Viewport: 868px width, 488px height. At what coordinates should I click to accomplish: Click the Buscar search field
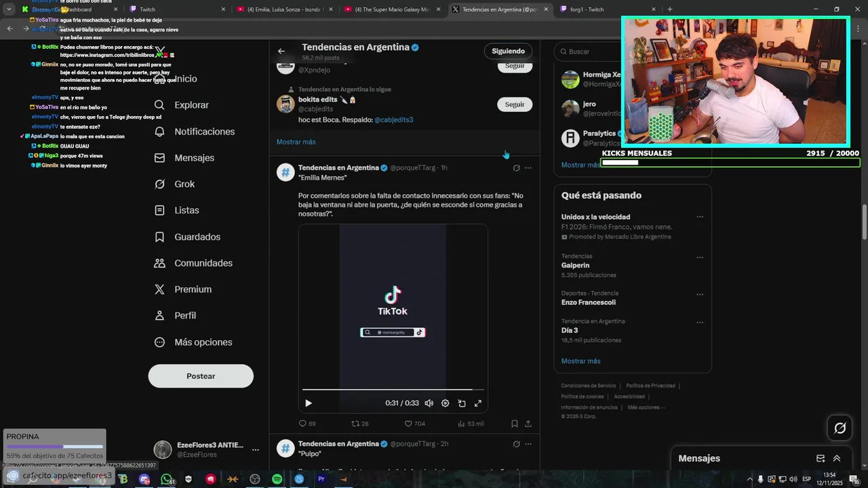[589, 52]
